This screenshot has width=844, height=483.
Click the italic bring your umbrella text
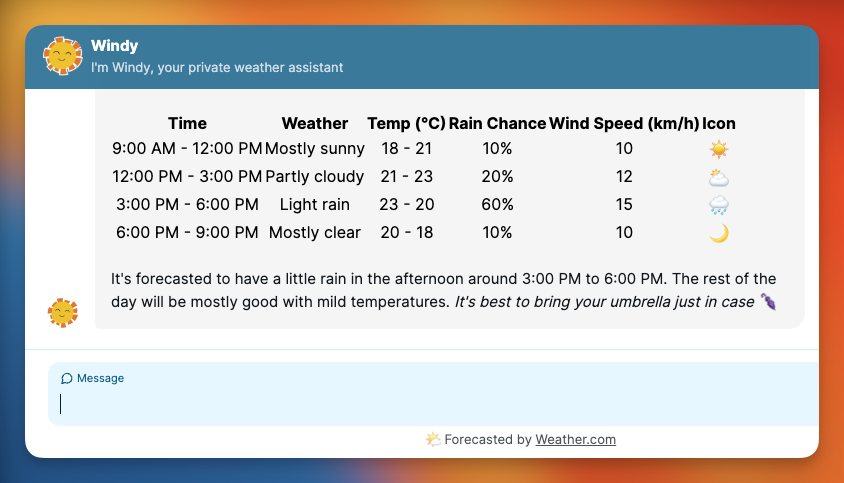604,301
